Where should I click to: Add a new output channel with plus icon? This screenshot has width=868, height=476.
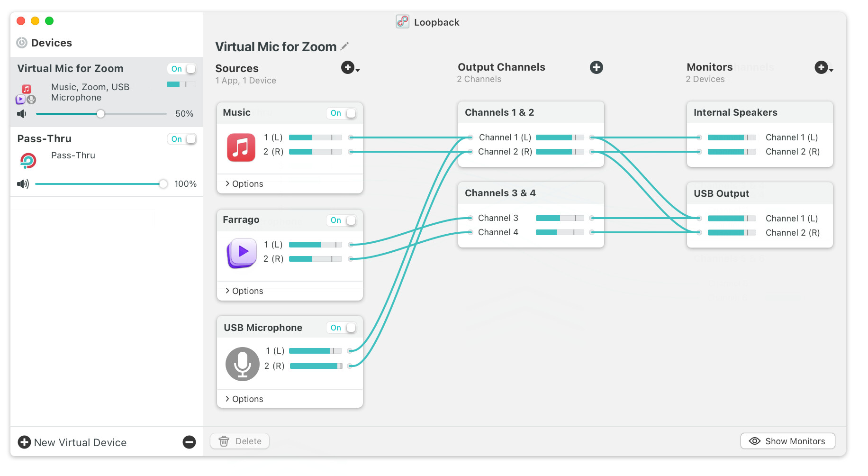pos(596,67)
